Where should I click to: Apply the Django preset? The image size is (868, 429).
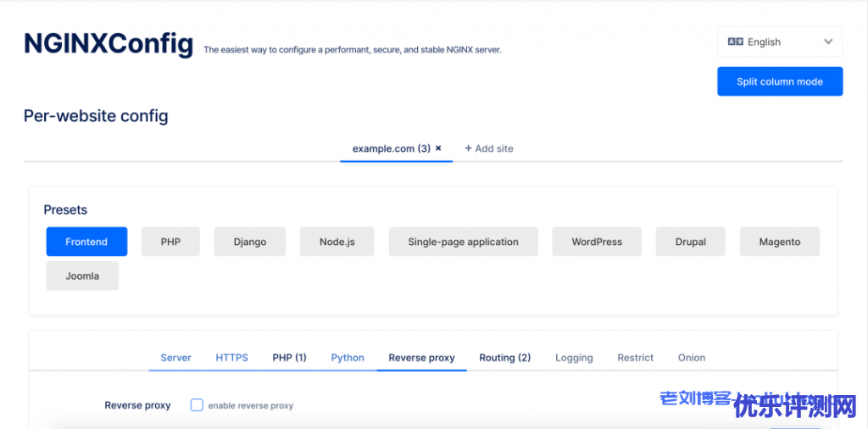click(250, 242)
